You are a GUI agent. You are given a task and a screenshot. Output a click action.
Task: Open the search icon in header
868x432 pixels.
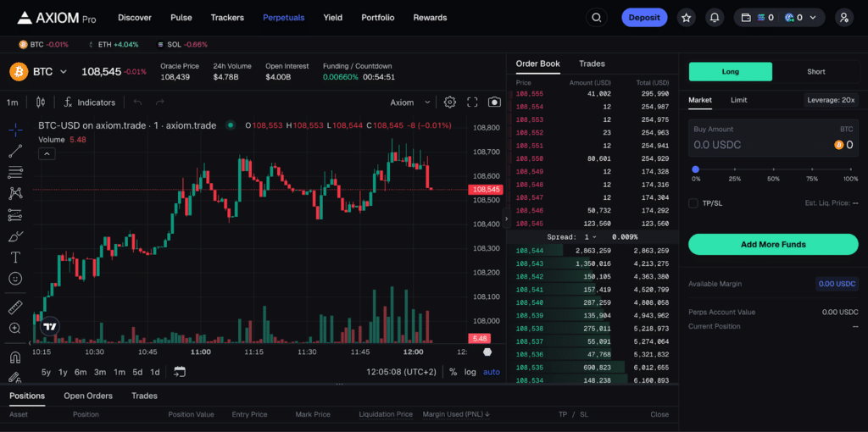tap(596, 18)
